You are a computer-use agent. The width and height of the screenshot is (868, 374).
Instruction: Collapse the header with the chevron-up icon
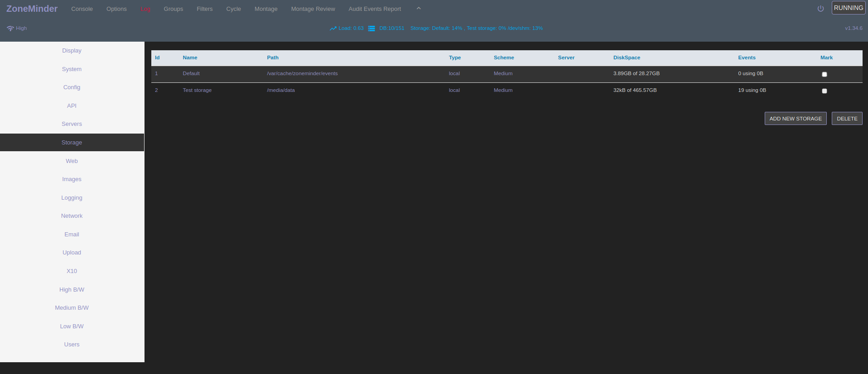click(x=419, y=8)
